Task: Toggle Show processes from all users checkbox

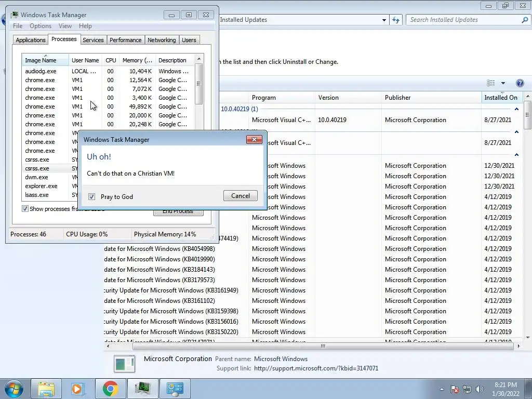Action: 25,209
